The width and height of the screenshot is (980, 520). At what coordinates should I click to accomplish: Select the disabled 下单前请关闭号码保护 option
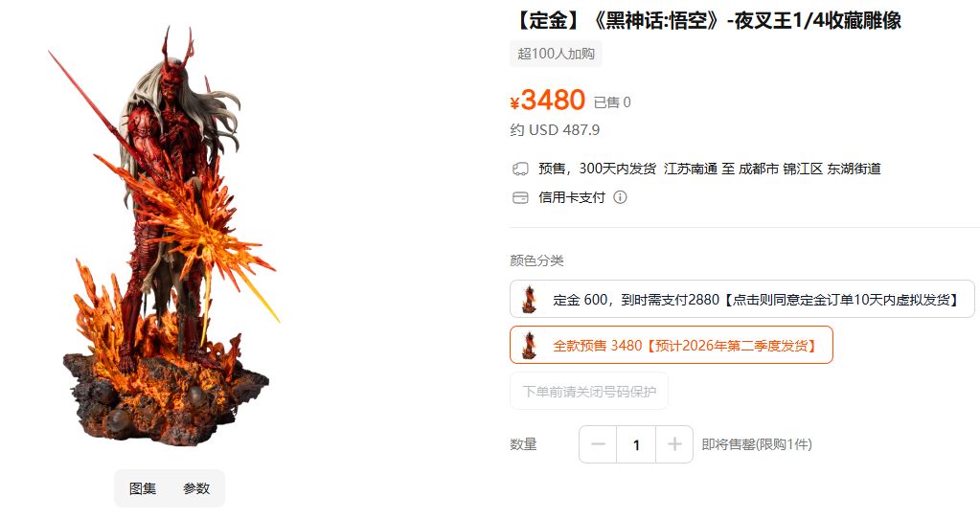(x=589, y=392)
